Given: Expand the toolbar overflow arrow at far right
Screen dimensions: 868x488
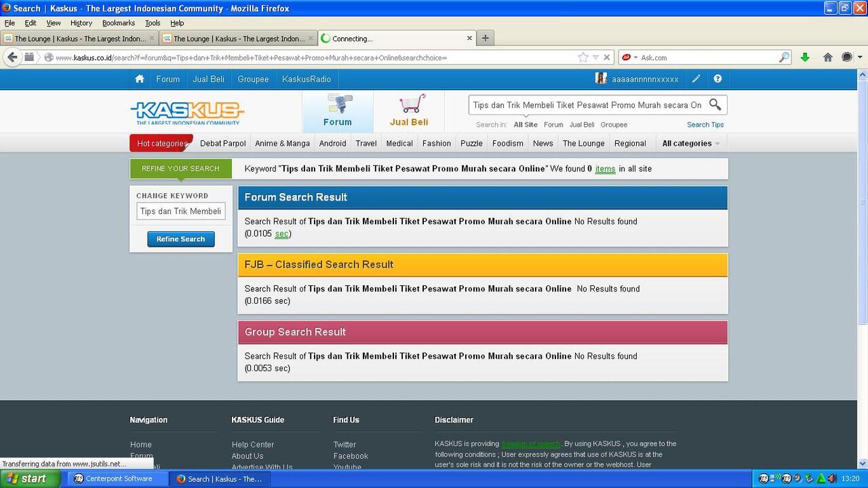Looking at the screenshot, I should [860, 58].
